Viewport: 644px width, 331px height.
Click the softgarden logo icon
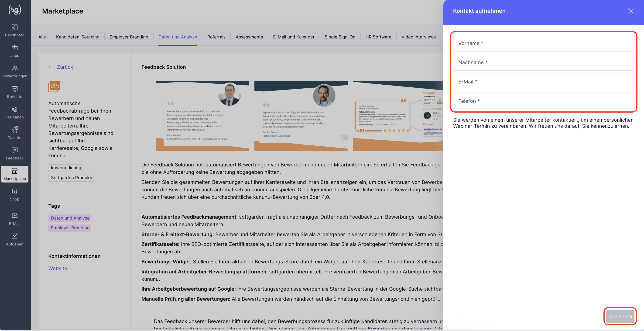point(15,10)
